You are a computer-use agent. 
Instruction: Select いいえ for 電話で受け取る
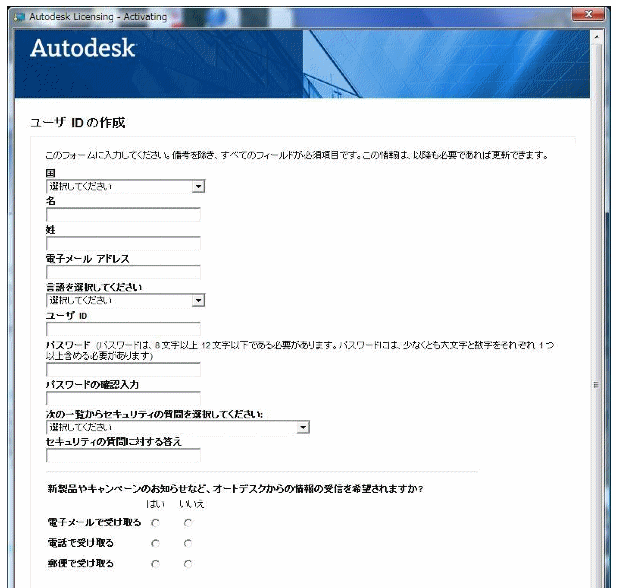[188, 544]
